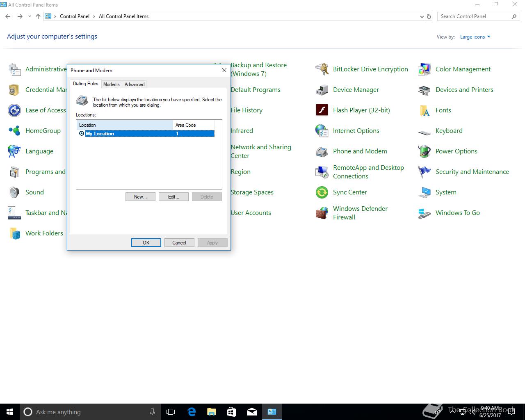Viewport: 525px width, 420px height.
Task: Open Work Folders icon
Action: (15, 233)
